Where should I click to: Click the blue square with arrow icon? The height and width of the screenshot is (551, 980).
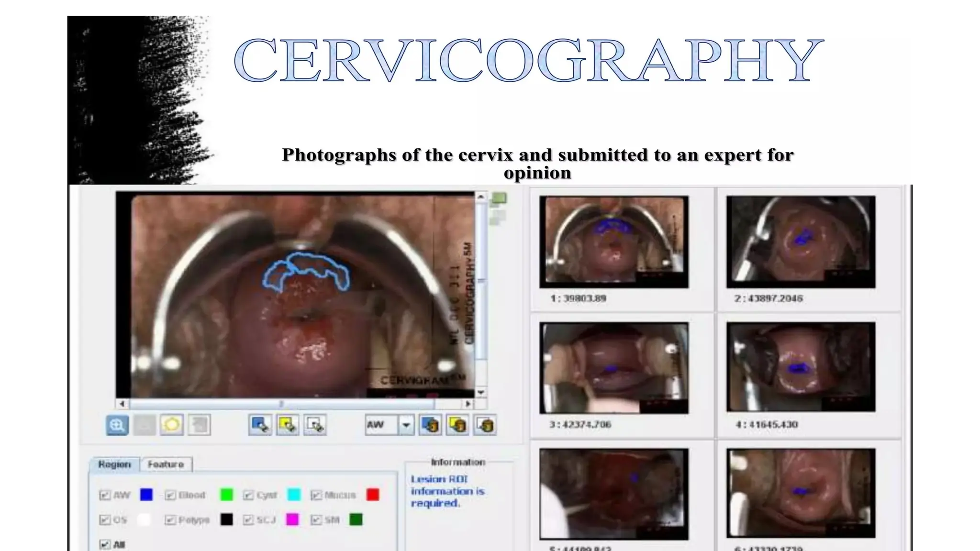point(260,425)
